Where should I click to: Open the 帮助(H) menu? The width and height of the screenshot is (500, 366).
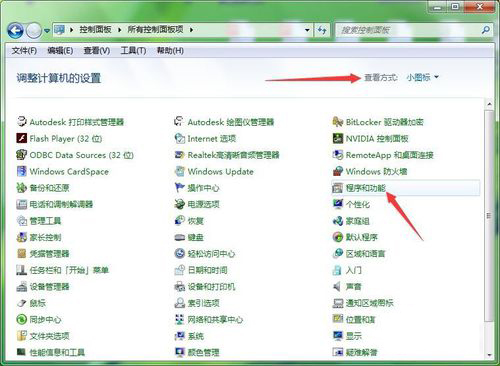(x=170, y=51)
